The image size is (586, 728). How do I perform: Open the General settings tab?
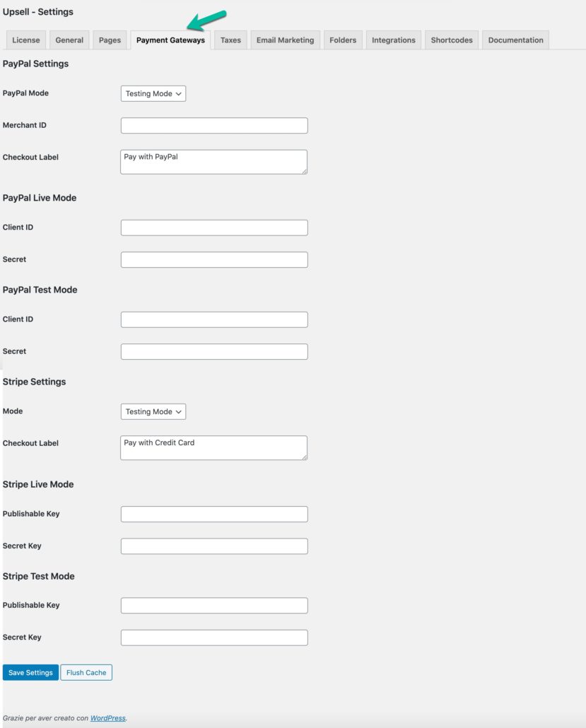[69, 40]
